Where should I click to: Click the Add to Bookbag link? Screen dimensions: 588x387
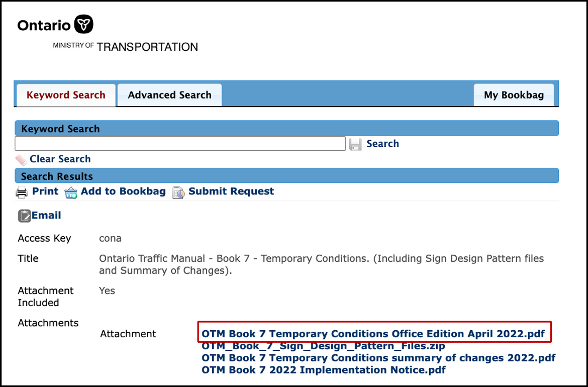[123, 191]
